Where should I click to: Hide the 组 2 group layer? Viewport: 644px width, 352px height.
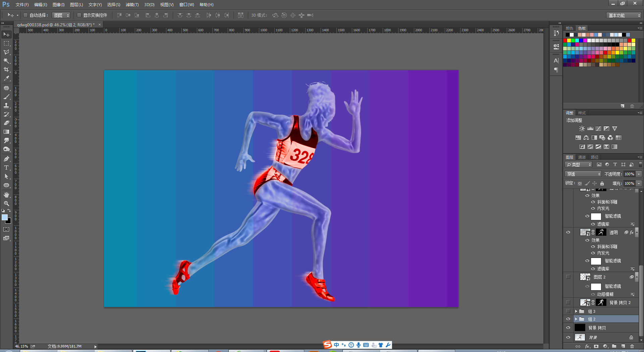coord(568,319)
